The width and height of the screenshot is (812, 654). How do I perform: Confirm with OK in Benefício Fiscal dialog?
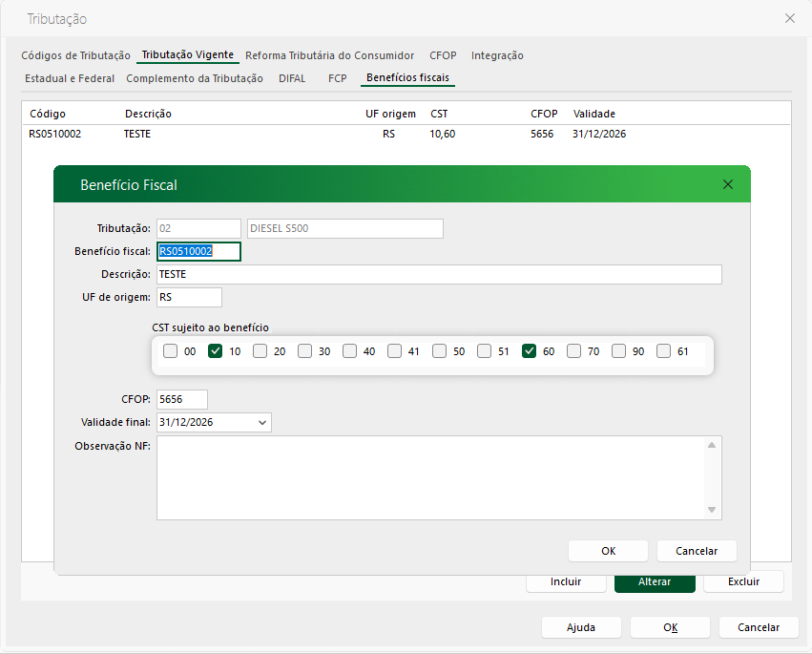point(608,551)
